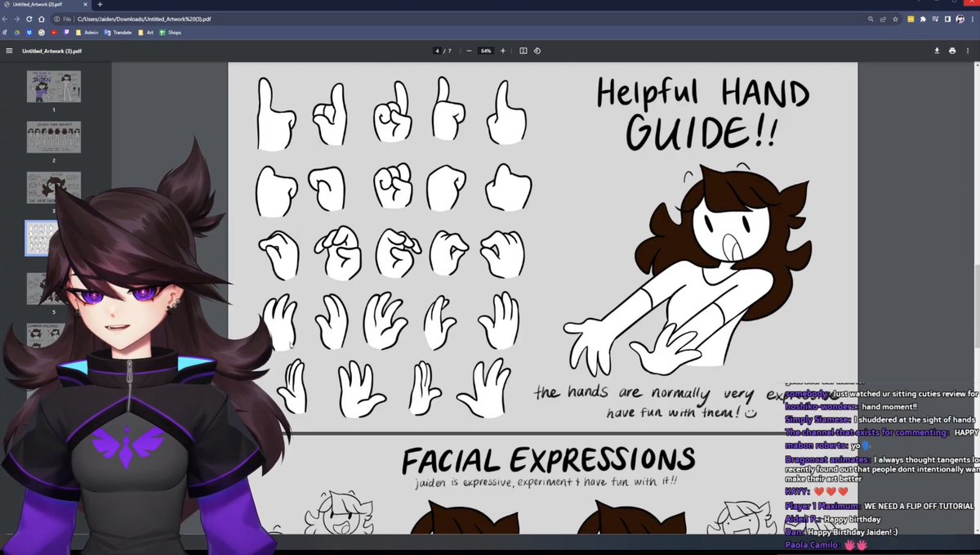Open the Shops bookmark
The image size is (980, 555).
point(170,33)
